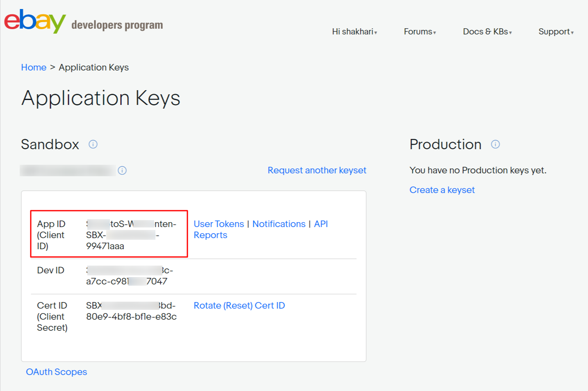Click Rotate (Reset) Cert ID link
This screenshot has width=588, height=391.
(239, 305)
